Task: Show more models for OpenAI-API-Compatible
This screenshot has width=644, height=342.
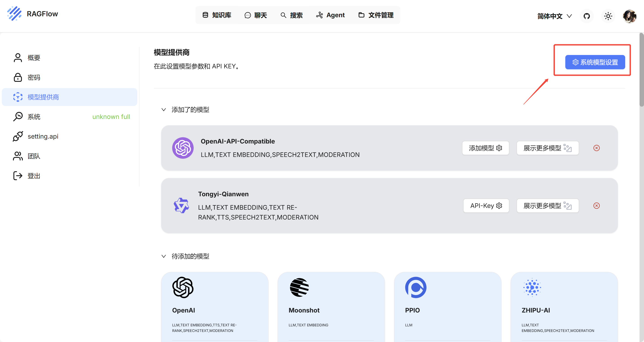Action: click(547, 148)
